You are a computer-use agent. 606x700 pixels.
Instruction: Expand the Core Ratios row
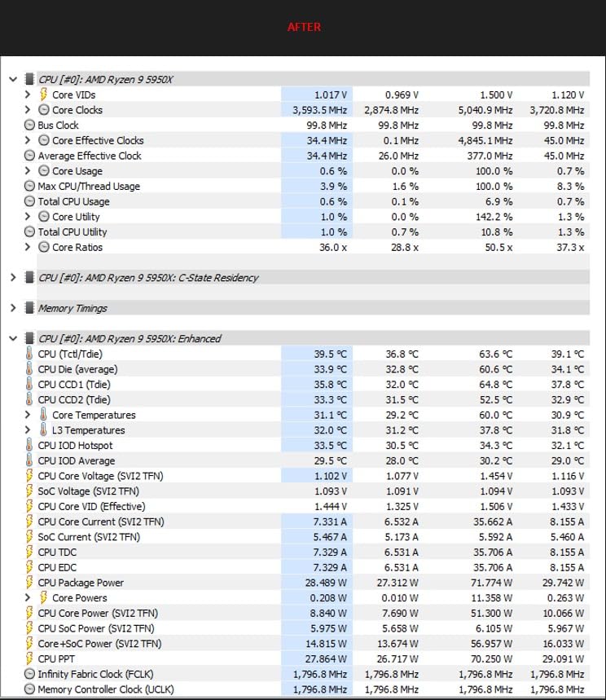28,247
